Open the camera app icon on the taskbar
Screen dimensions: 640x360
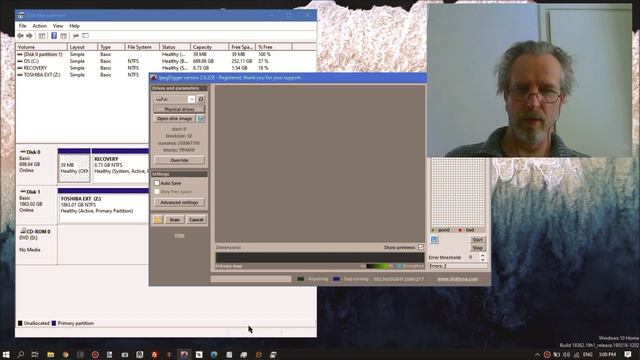[x=125, y=354]
